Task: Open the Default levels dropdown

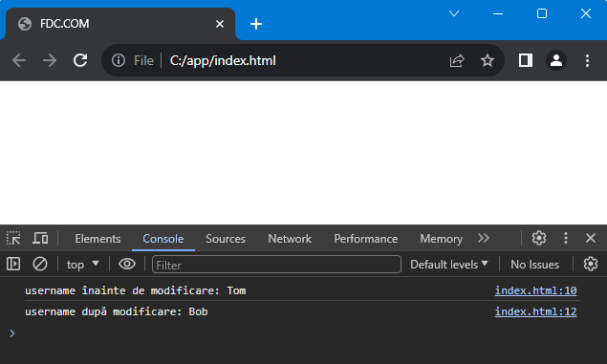Action: point(449,265)
